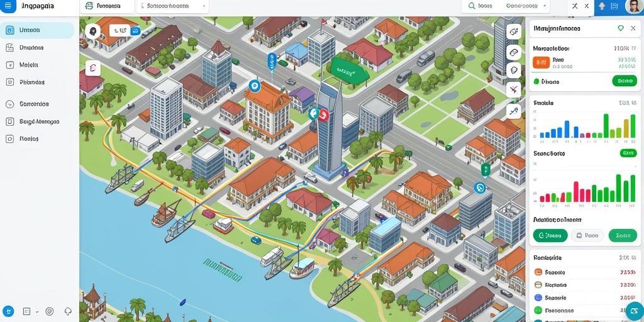Image resolution: width=644 pixels, height=322 pixels.
Task: Select the green pin near right buildings
Action: (x=486, y=170)
